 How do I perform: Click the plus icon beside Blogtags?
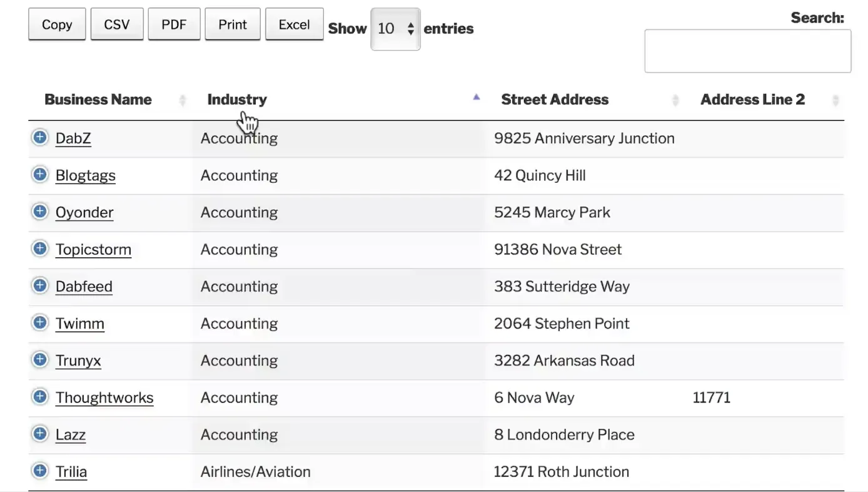click(39, 174)
